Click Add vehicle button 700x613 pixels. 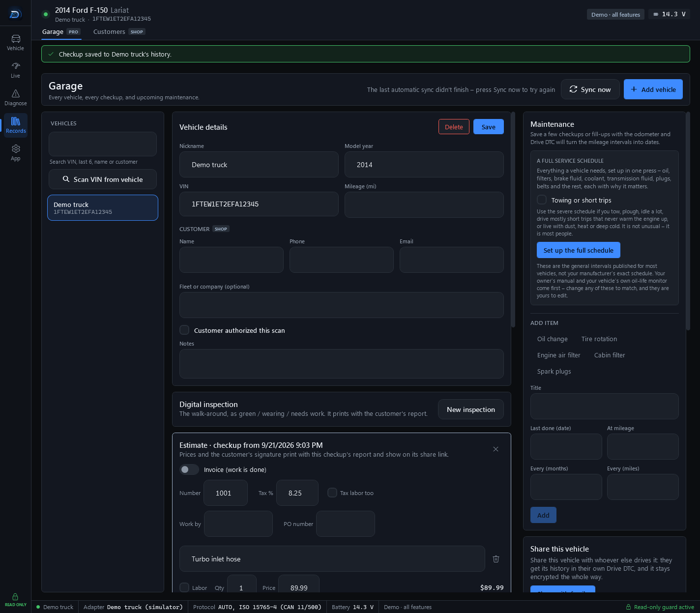[x=653, y=89]
